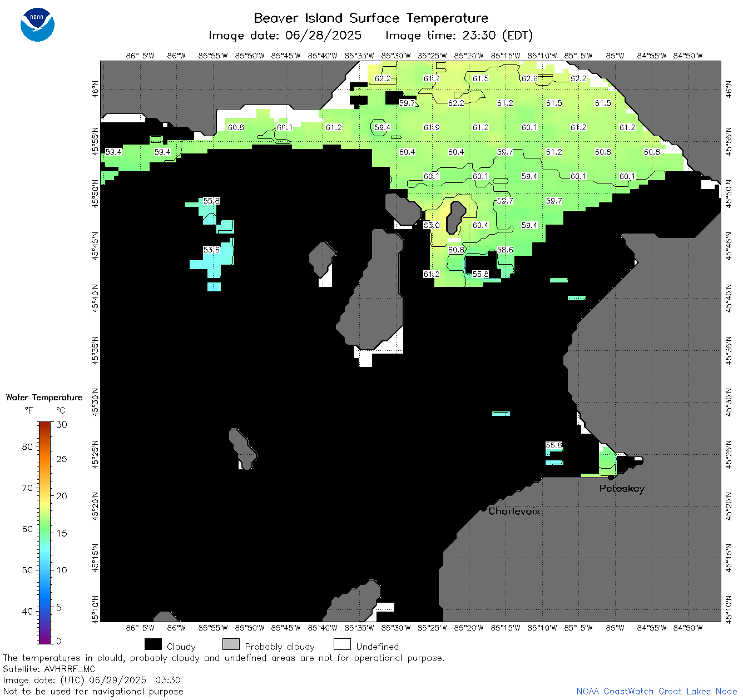The height and width of the screenshot is (700, 743).
Task: Open the NOAA CoastWatch Great Lakes Node link
Action: (x=656, y=691)
